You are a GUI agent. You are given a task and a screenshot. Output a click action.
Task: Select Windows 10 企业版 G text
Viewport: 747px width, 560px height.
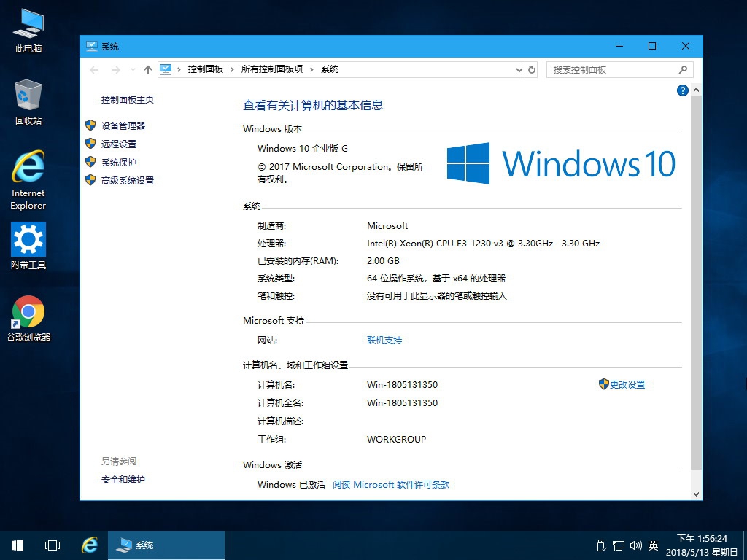pyautogui.click(x=303, y=149)
